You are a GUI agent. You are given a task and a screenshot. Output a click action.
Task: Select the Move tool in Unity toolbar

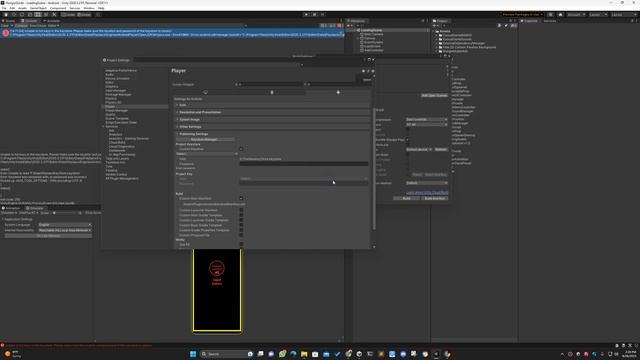click(13, 15)
